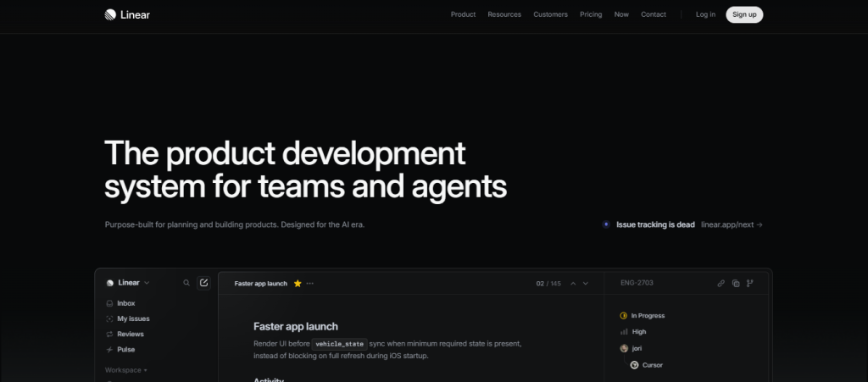
Task: Click the Sign up button
Action: 744,15
